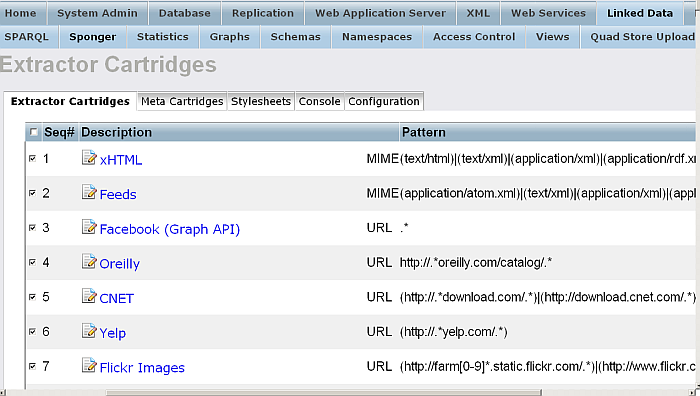Click the edit icon beside CNET
Viewport: 700px width, 396px height.
pyautogui.click(x=89, y=296)
